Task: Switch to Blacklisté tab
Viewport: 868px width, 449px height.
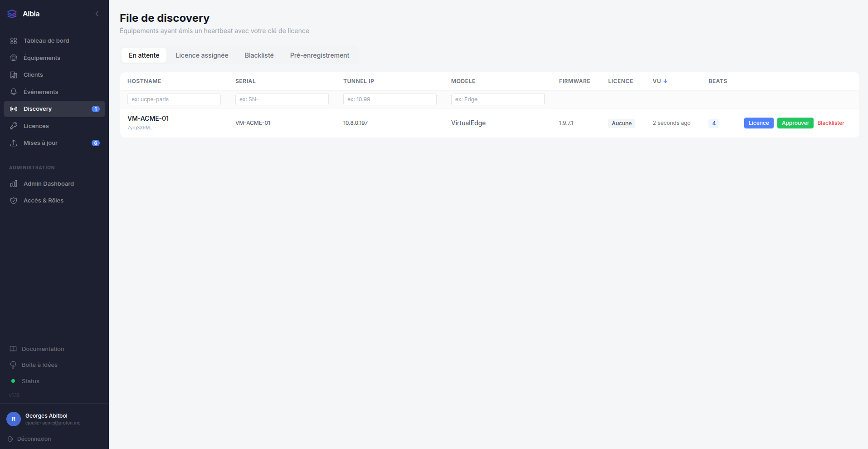Action: [259, 55]
